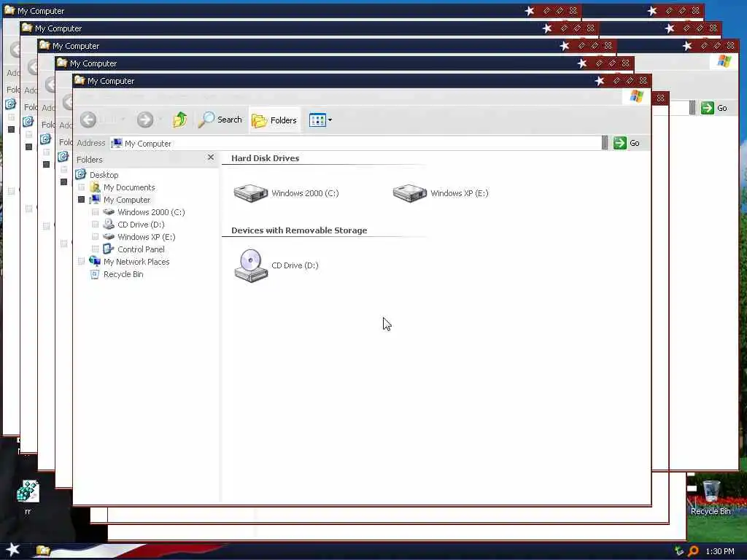Close the Folders pane with its X
The image size is (747, 560).
tap(211, 157)
